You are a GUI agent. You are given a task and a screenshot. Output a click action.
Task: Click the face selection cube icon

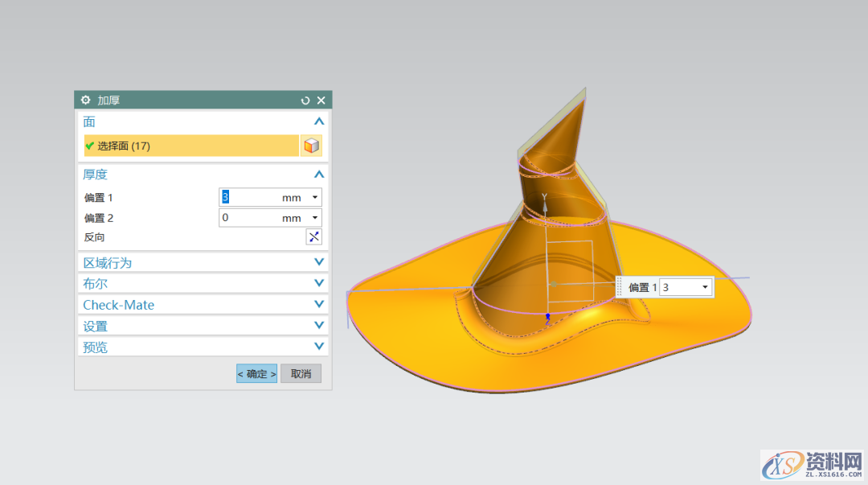(x=311, y=146)
